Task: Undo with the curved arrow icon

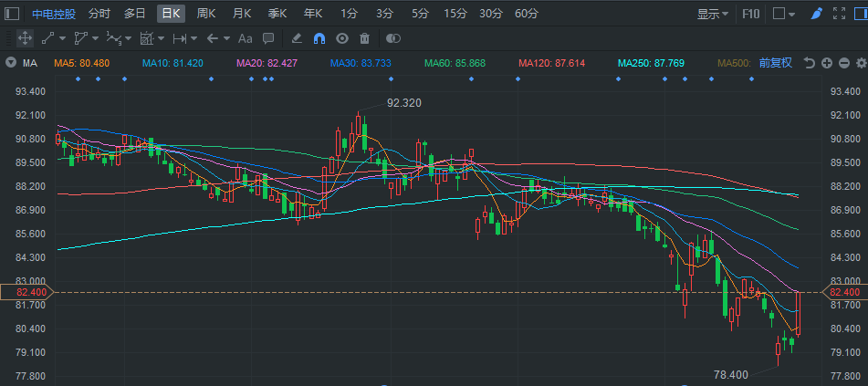Action: (810, 63)
